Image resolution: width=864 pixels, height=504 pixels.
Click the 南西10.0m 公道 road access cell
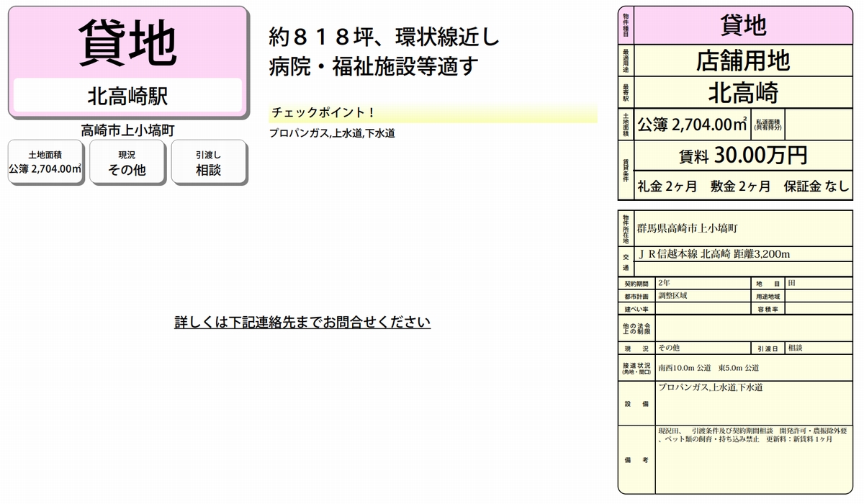tap(754, 368)
